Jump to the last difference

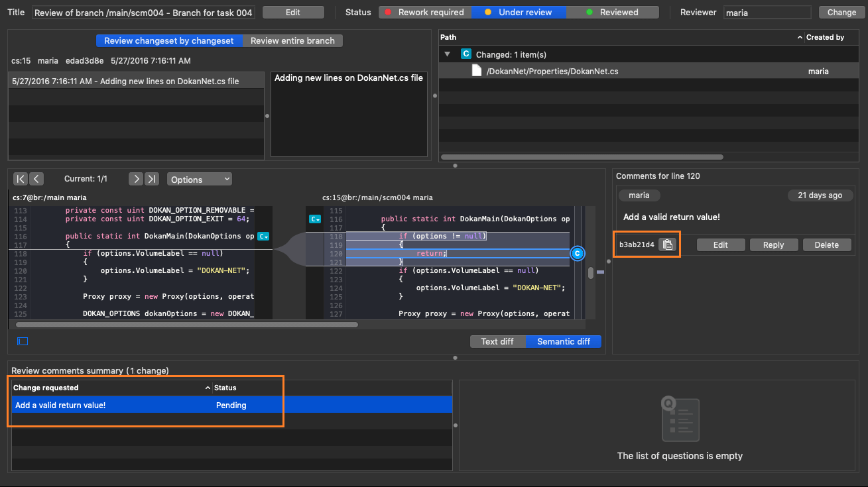(x=152, y=179)
